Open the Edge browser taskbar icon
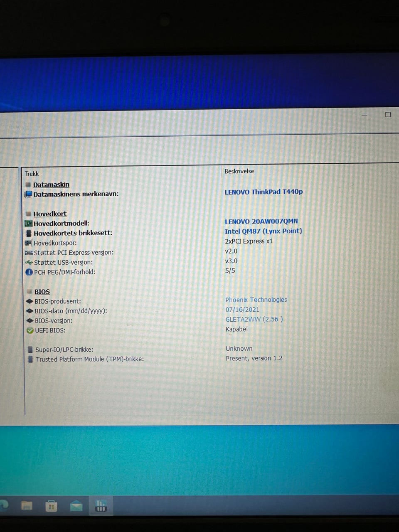 point(3,505)
